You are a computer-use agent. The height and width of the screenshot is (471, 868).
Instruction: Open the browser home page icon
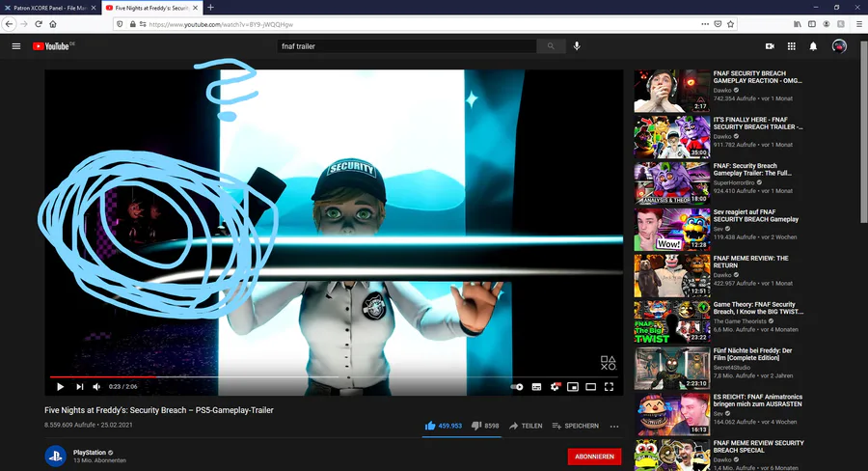53,24
